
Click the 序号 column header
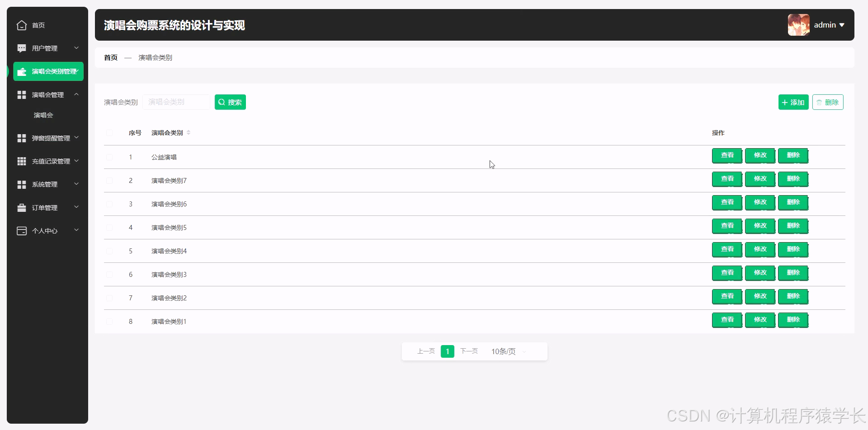point(135,133)
